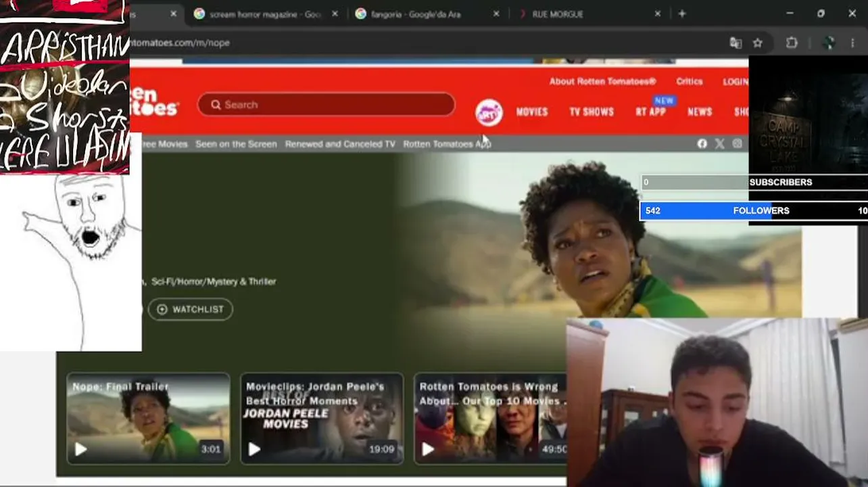
Task: Click the address bar URL
Action: point(180,43)
